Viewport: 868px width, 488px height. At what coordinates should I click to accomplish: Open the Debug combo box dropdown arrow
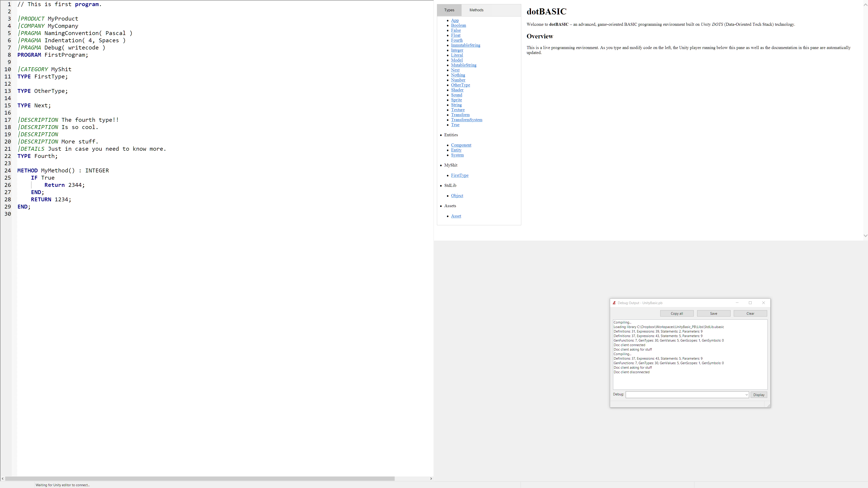tap(746, 395)
